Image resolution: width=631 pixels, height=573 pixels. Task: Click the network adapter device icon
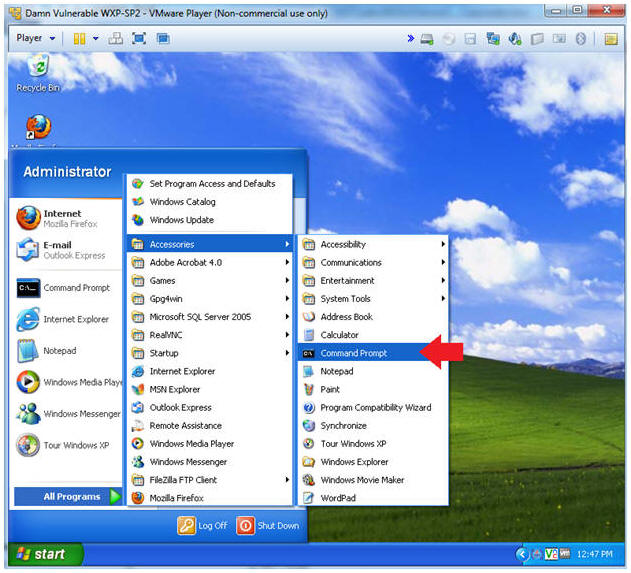(x=493, y=39)
